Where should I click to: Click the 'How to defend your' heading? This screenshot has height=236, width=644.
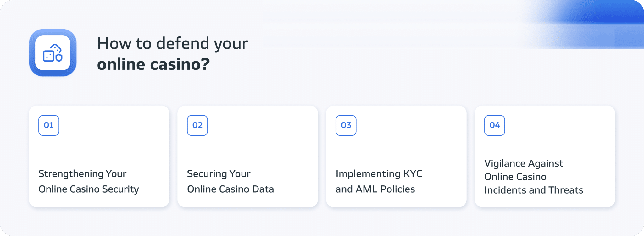(173, 44)
